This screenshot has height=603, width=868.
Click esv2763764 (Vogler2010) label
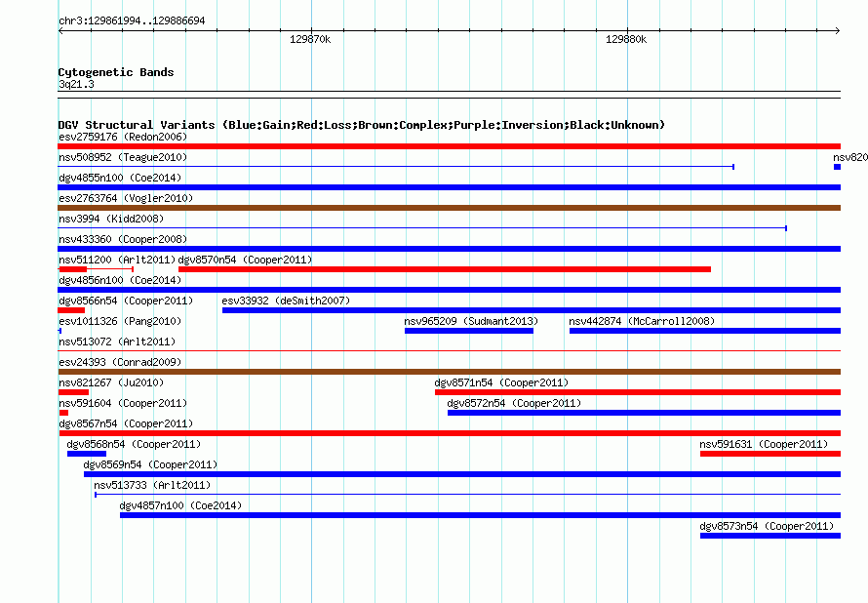pos(126,198)
